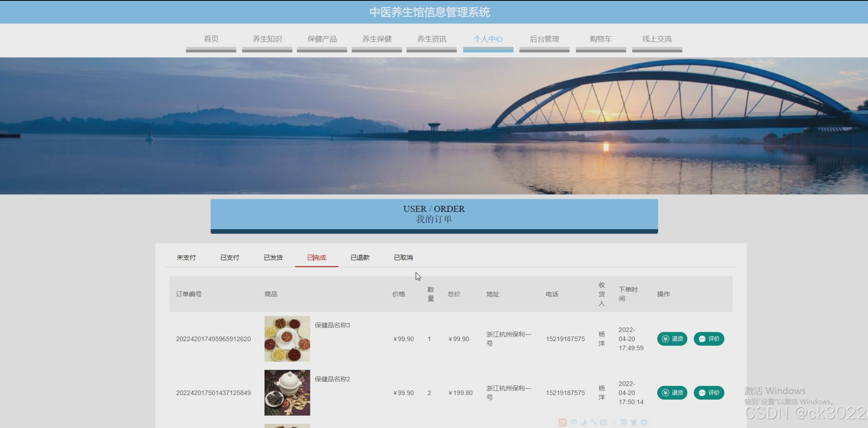Switch to the 已取消 orders tab
This screenshot has width=868, height=428.
(403, 258)
